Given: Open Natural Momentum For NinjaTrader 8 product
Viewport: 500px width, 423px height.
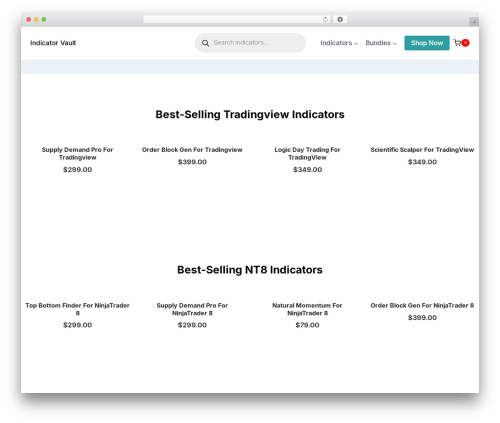Looking at the screenshot, I should click(307, 309).
